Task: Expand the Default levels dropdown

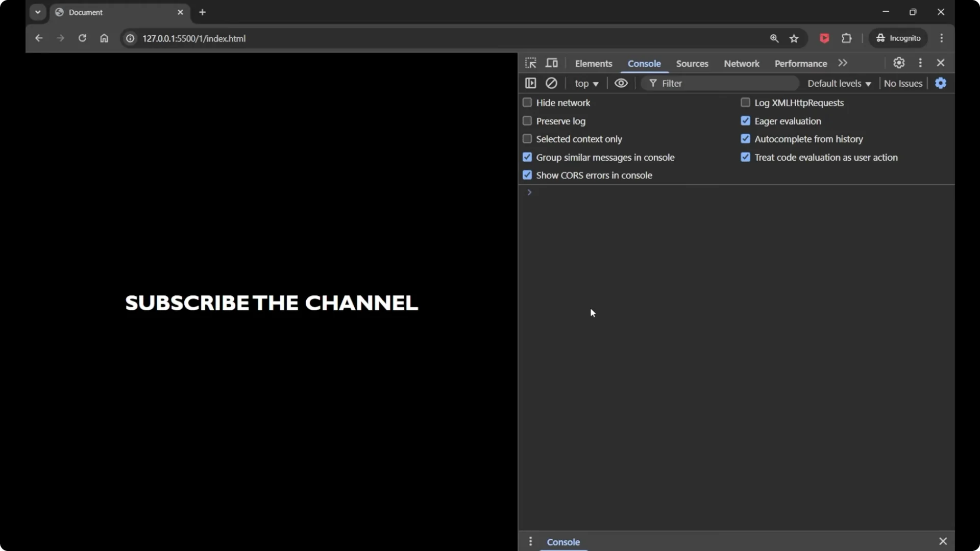Action: tap(839, 83)
